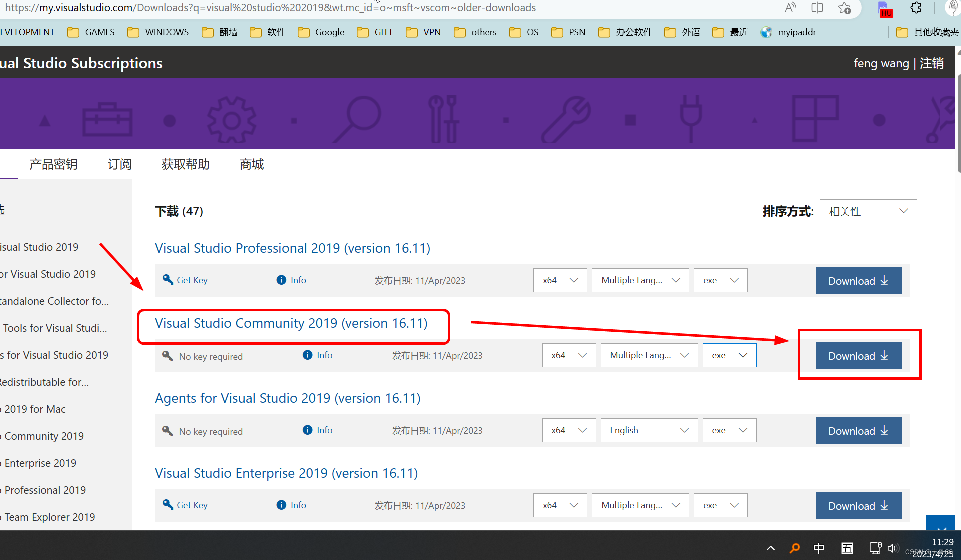
Task: Switch to 获取帮助 tab
Action: click(185, 164)
